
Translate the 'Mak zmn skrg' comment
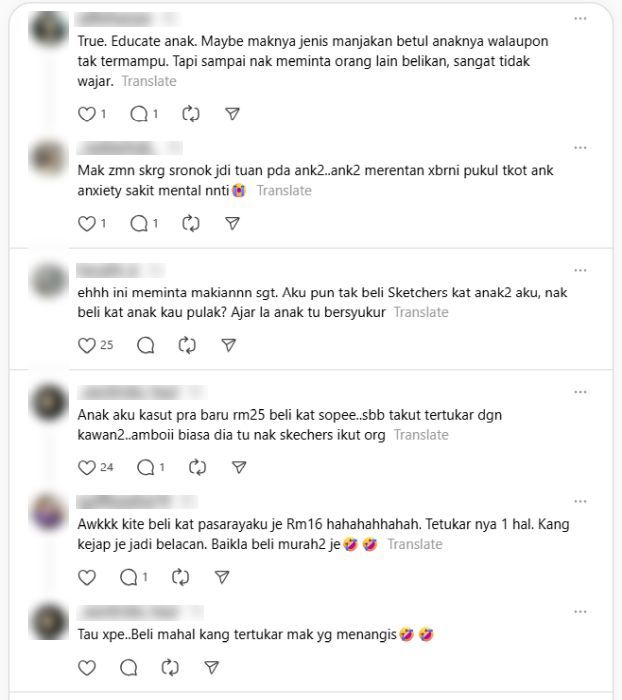click(x=284, y=191)
